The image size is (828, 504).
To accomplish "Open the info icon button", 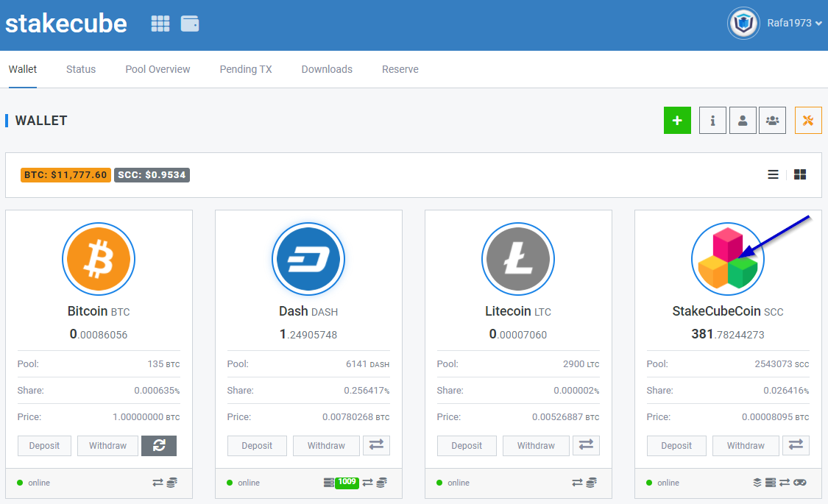I will (x=712, y=121).
